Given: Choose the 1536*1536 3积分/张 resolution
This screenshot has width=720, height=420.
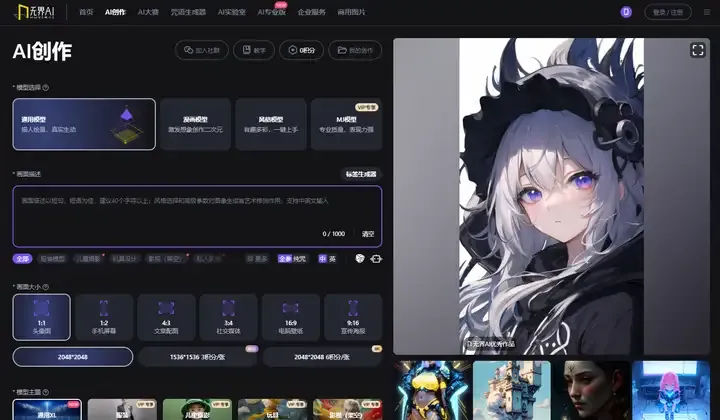Looking at the screenshot, I should (x=197, y=357).
